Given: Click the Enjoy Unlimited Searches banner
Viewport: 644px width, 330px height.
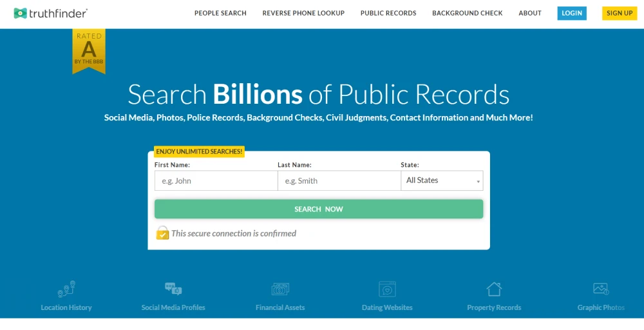Looking at the screenshot, I should coord(199,151).
